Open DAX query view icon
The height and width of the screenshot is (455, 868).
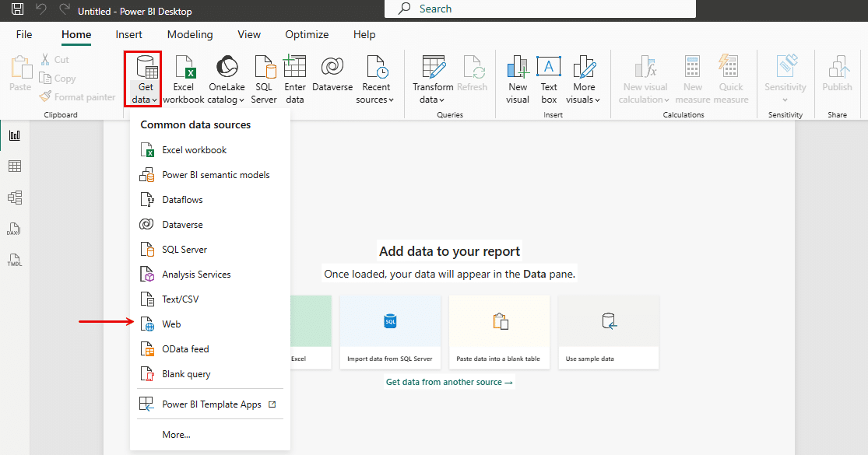[x=15, y=229]
